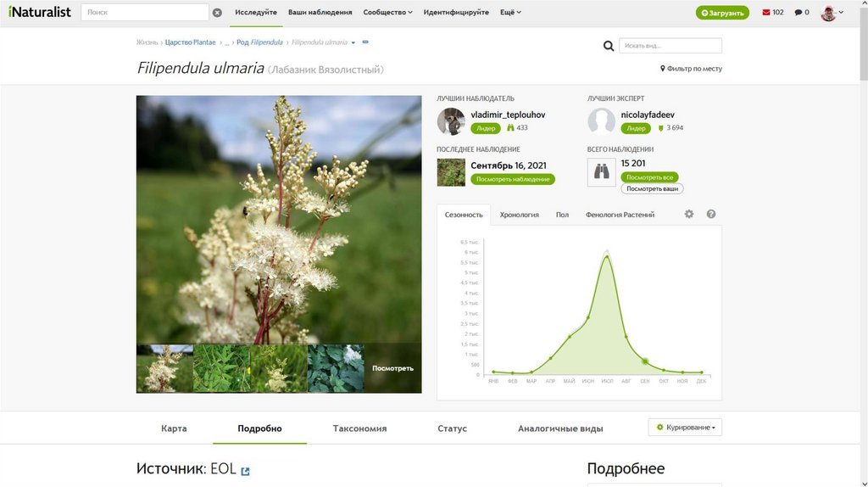Image resolution: width=868 pixels, height=487 pixels.
Task: Open external EOL source link icon
Action: tap(245, 471)
